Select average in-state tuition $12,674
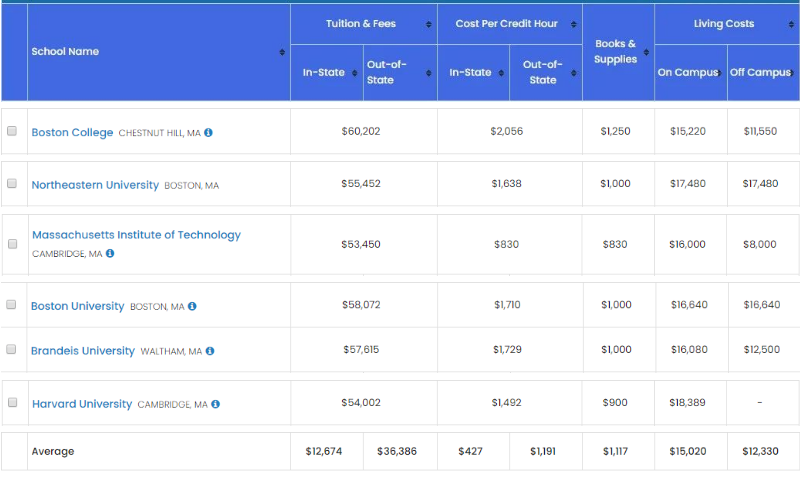The height and width of the screenshot is (480, 800). 324,451
